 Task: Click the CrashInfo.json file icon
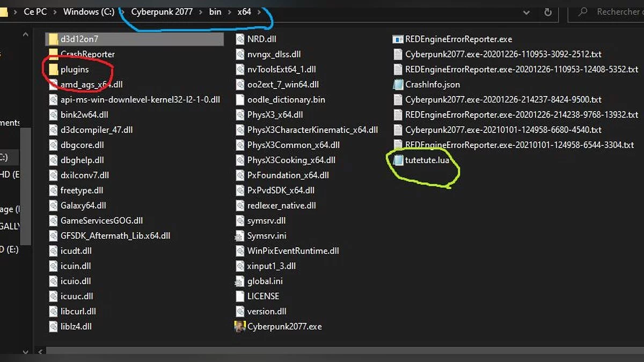398,84
